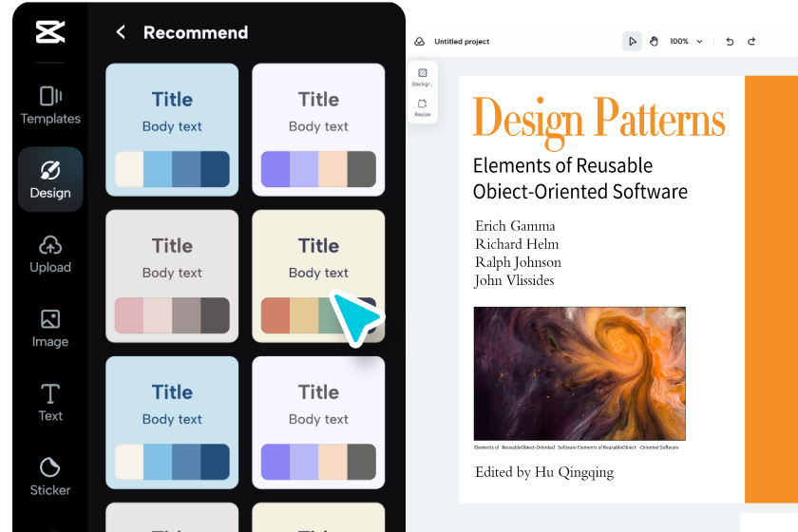Viewport: 798px width, 532px height.
Task: Open the Resize option
Action: [423, 107]
